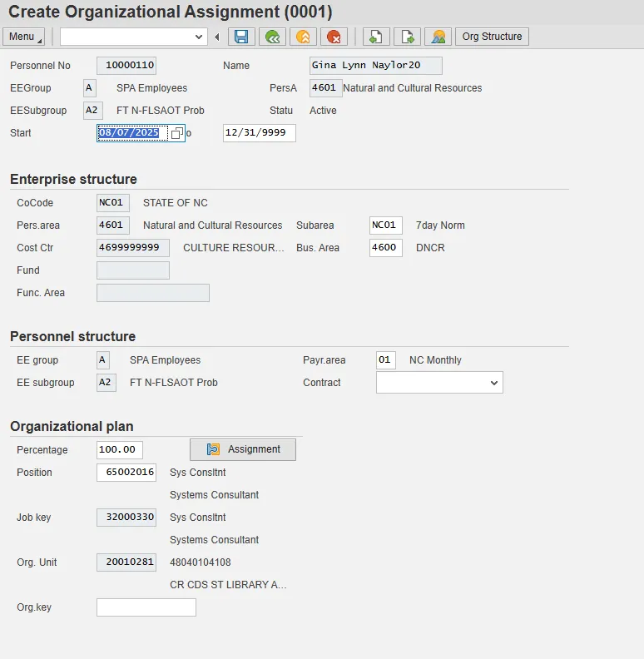Click the empty Org.key field
Image resolution: width=644 pixels, height=659 pixels.
click(x=146, y=607)
